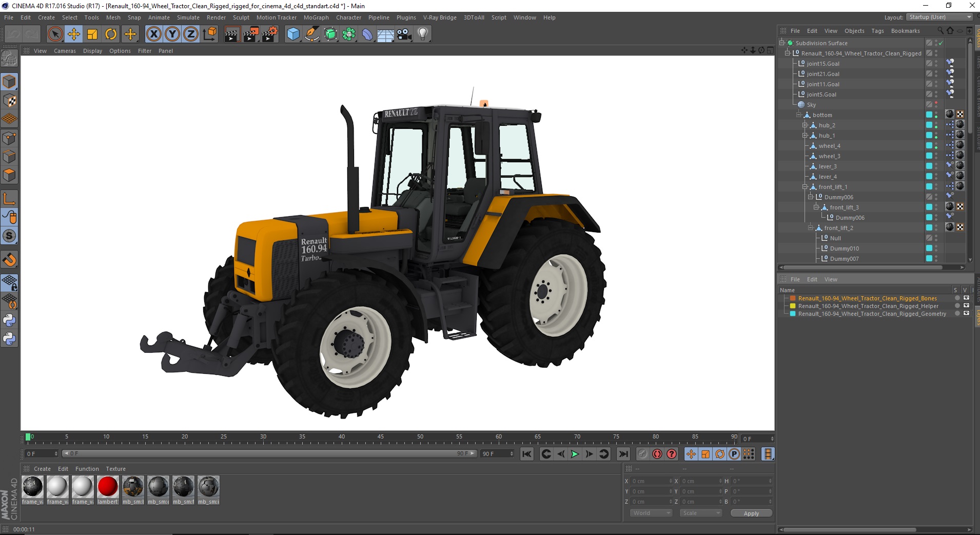Screen dimensions: 980x535
Task: Select the red lambert material swatch
Action: pyautogui.click(x=108, y=486)
